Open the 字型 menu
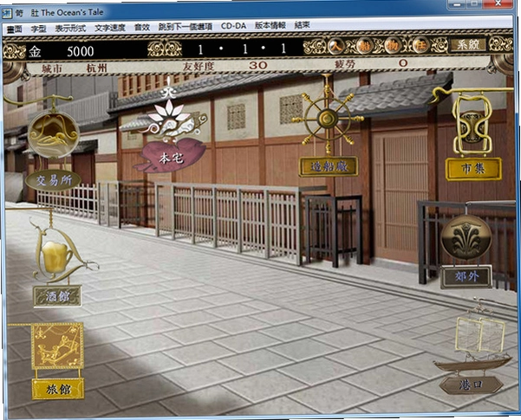Viewport: 521px width, 420px height. tap(38, 29)
